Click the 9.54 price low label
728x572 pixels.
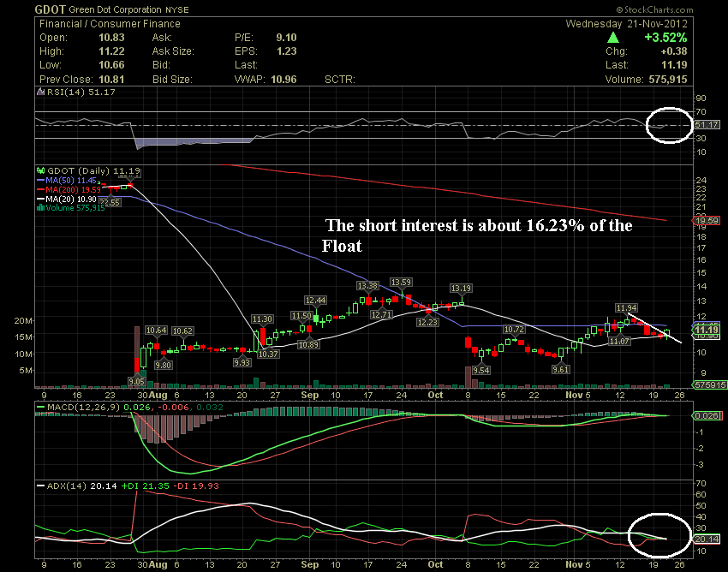pos(481,371)
